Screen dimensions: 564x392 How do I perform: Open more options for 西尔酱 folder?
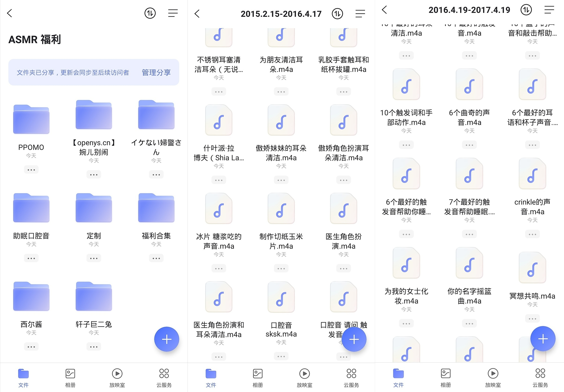click(31, 347)
